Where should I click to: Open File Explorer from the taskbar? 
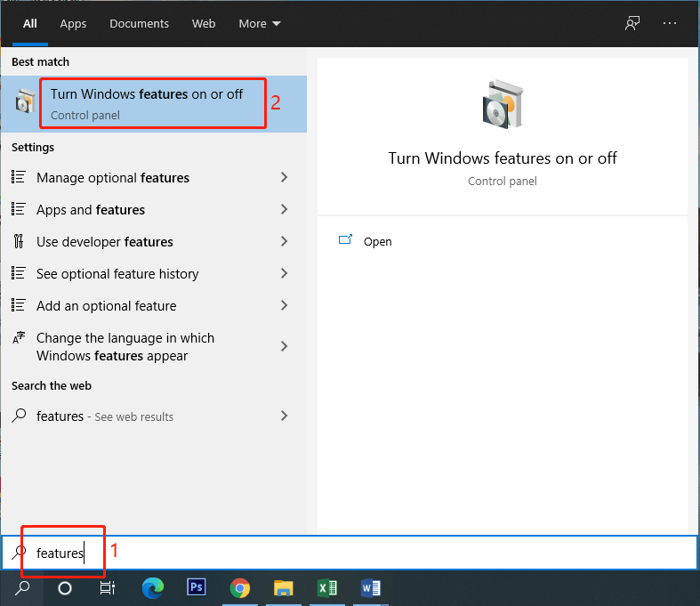coord(284,587)
